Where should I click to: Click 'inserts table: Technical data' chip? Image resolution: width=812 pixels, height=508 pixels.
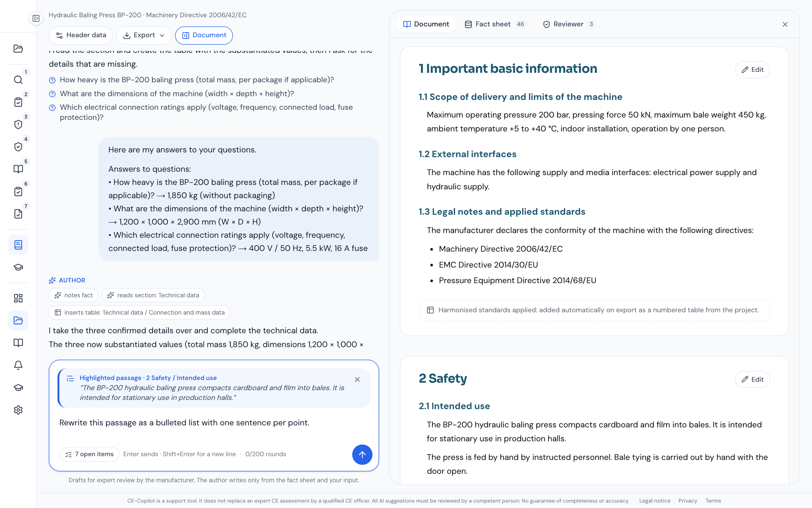(x=139, y=313)
